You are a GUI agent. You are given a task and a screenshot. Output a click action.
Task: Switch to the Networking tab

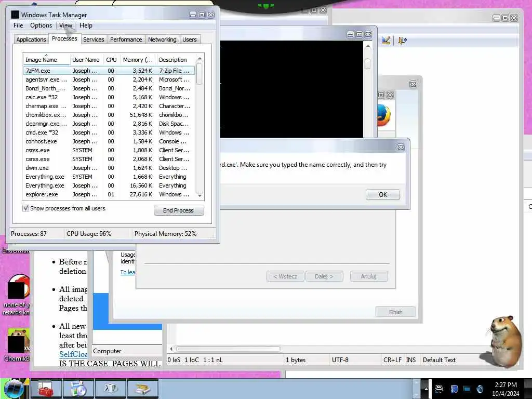click(162, 39)
